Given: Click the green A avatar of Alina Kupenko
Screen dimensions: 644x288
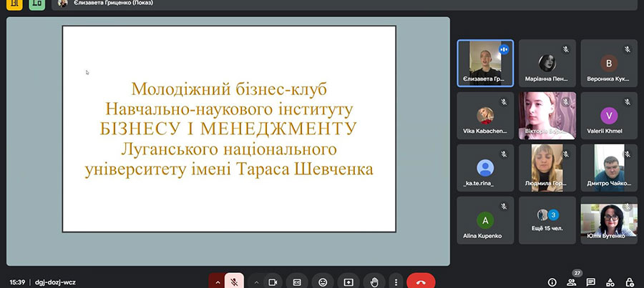Looking at the screenshot, I should pos(485,220).
